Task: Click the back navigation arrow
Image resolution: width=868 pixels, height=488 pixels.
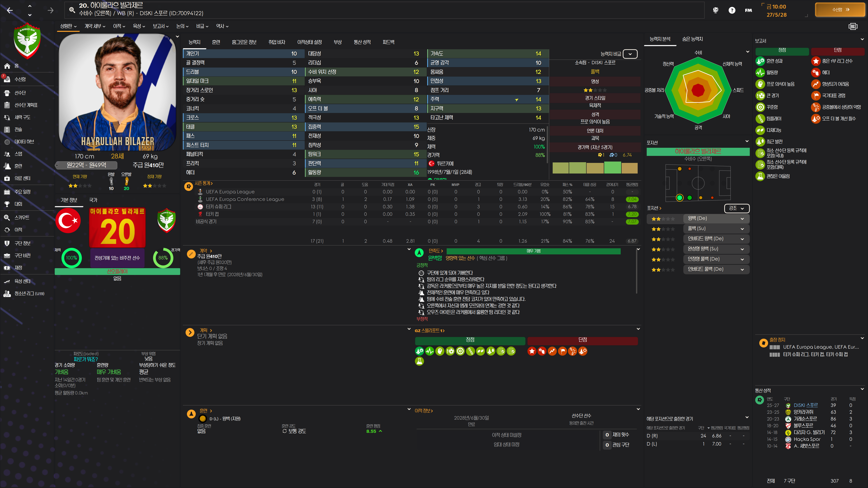Action: (10, 10)
